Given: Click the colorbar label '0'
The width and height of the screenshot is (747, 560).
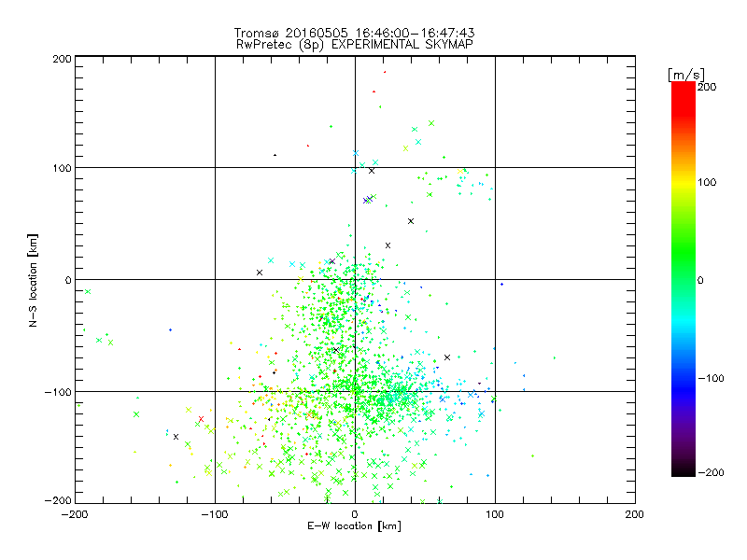Looking at the screenshot, I should tap(700, 280).
